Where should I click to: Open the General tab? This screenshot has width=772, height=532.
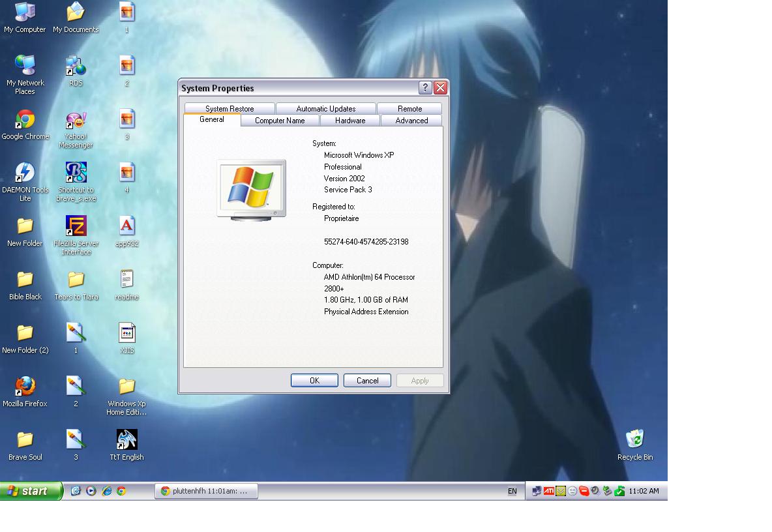pyautogui.click(x=212, y=119)
